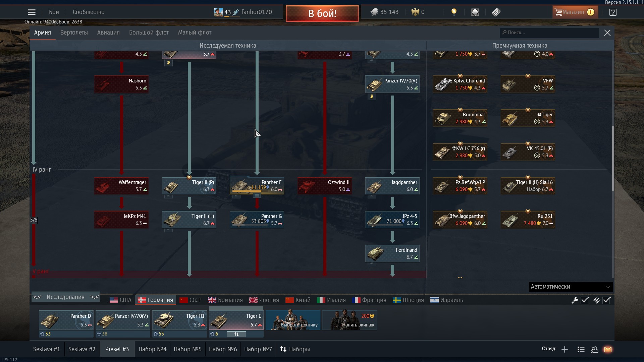The height and width of the screenshot is (362, 644).
Task: Select the premium Brummbär card
Action: [460, 118]
